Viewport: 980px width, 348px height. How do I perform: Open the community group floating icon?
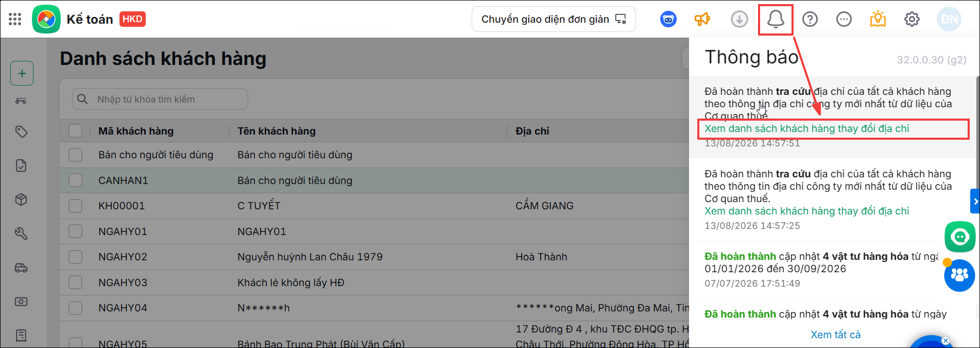click(959, 275)
